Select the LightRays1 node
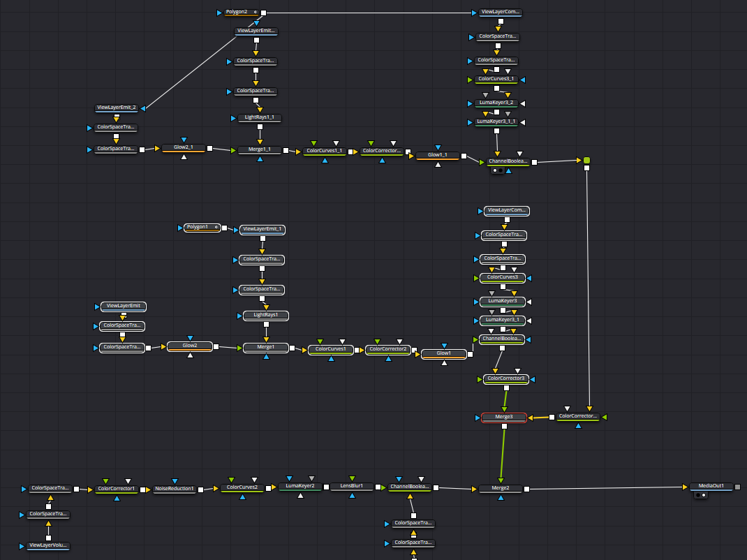Image resolution: width=747 pixels, height=560 pixels. (x=266, y=316)
